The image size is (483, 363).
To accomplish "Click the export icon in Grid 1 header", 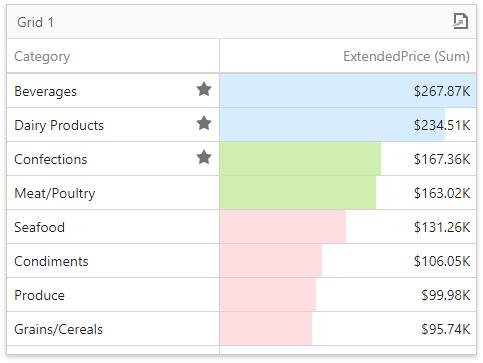I will (x=460, y=21).
